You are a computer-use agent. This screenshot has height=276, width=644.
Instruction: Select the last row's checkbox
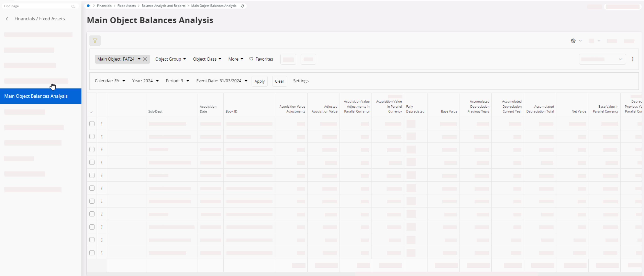click(x=92, y=253)
